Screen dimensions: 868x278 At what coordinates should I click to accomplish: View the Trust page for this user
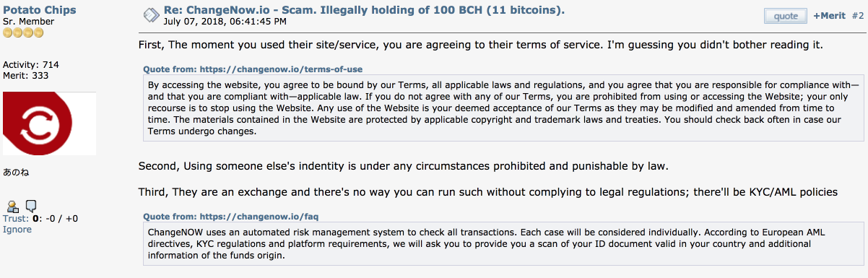click(x=15, y=218)
